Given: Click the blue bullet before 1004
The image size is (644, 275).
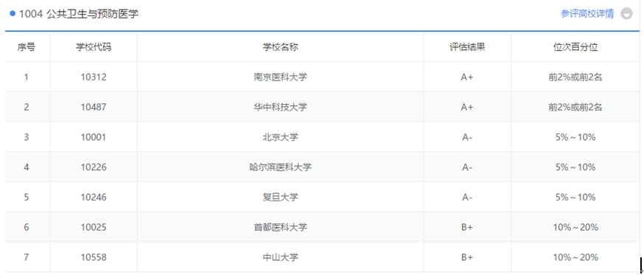Looking at the screenshot, I should point(13,13).
